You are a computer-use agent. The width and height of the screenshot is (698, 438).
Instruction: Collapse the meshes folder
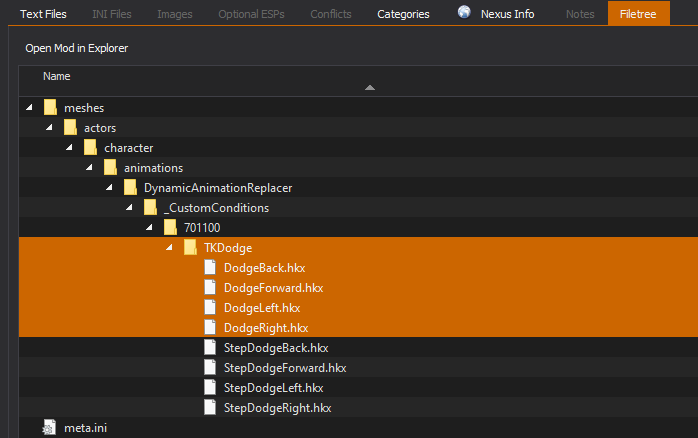[x=29, y=107]
